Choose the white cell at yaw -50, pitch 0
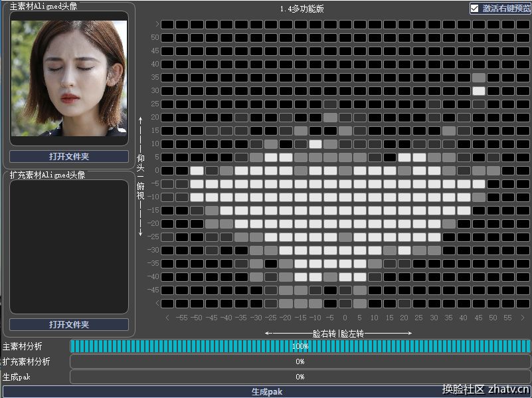Screen dimensions: 532x398 point(197,171)
